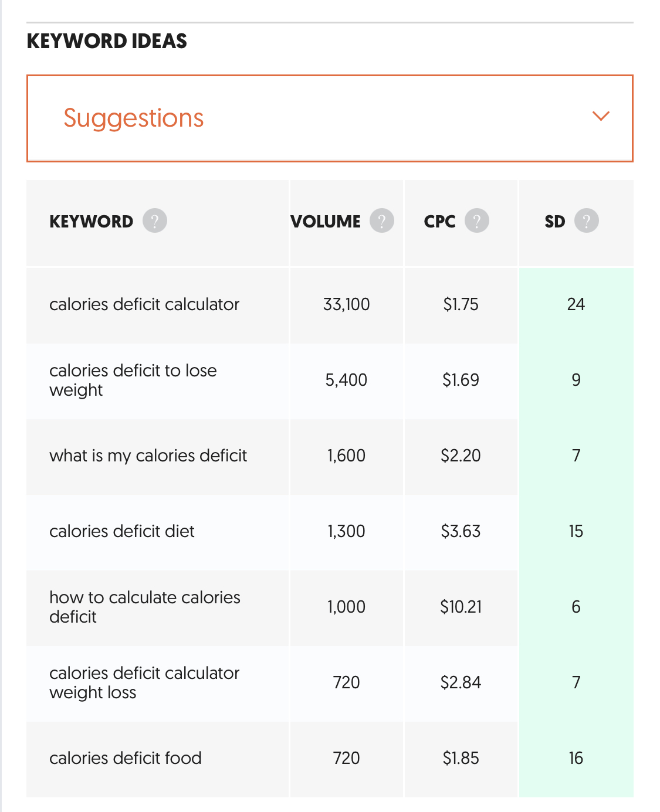Viewport: 660px width, 812px height.
Task: Open calories deficit food keyword
Action: 126,758
